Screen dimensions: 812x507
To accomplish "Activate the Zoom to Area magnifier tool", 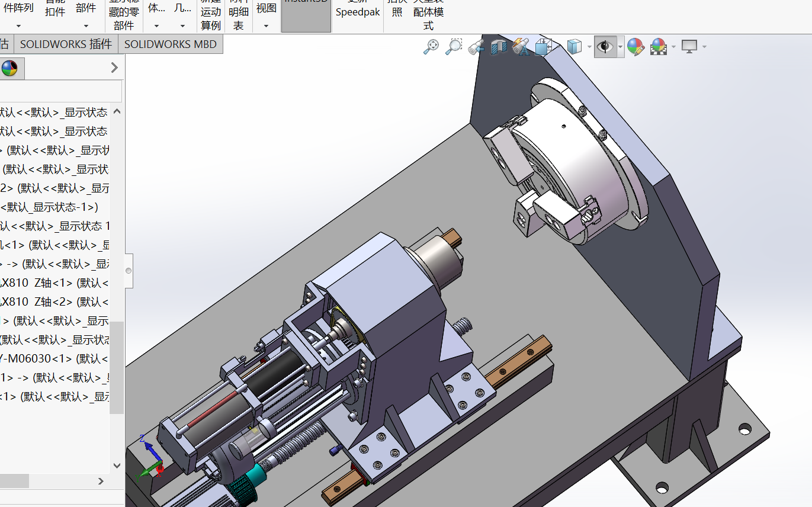I will pyautogui.click(x=454, y=46).
